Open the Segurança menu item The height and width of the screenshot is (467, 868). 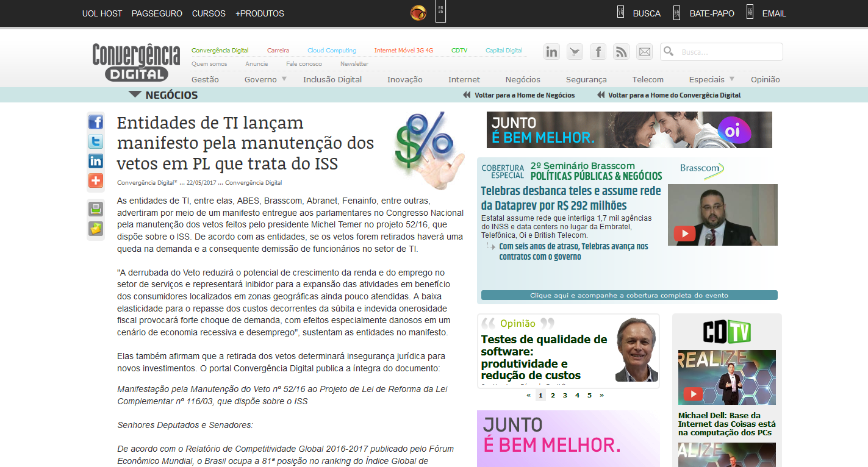point(586,79)
